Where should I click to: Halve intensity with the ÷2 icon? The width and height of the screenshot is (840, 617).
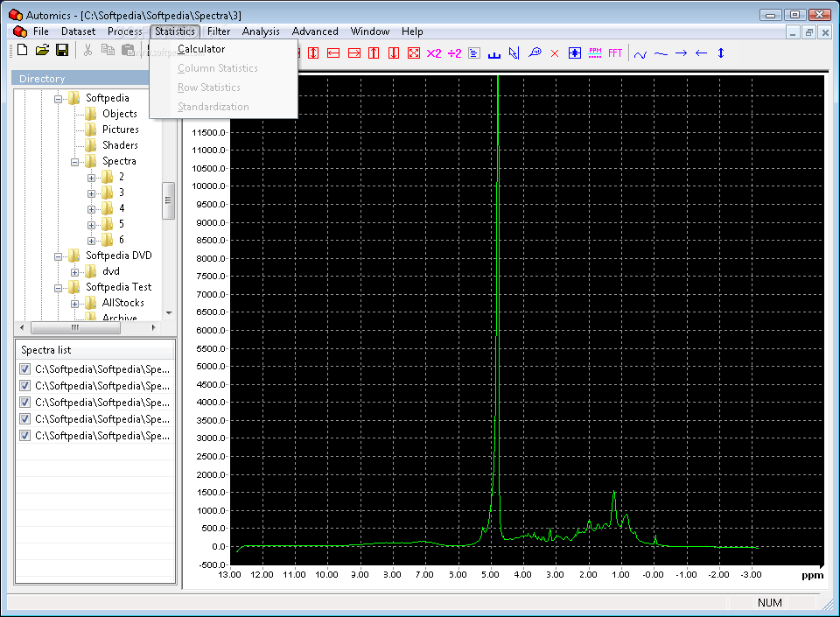454,53
